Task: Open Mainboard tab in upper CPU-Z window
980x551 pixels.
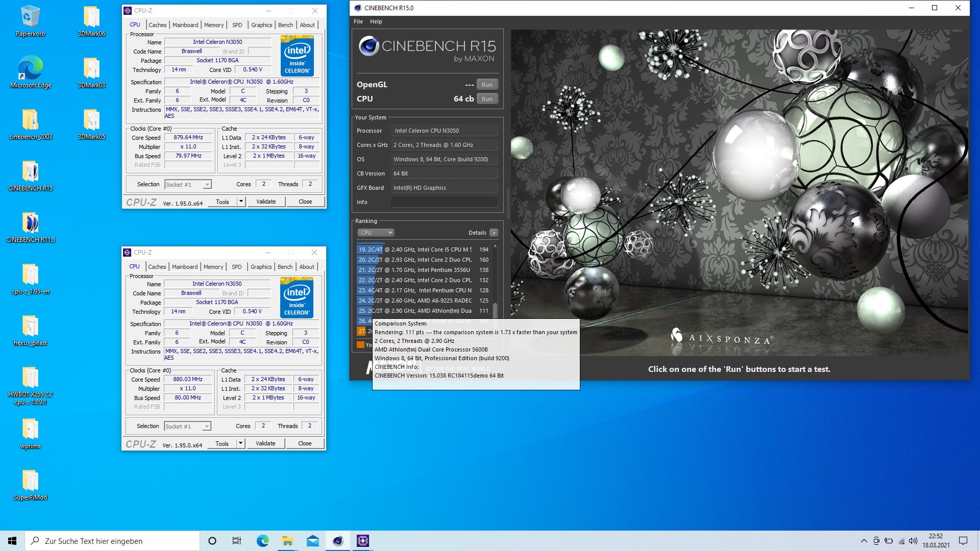Action: [185, 25]
